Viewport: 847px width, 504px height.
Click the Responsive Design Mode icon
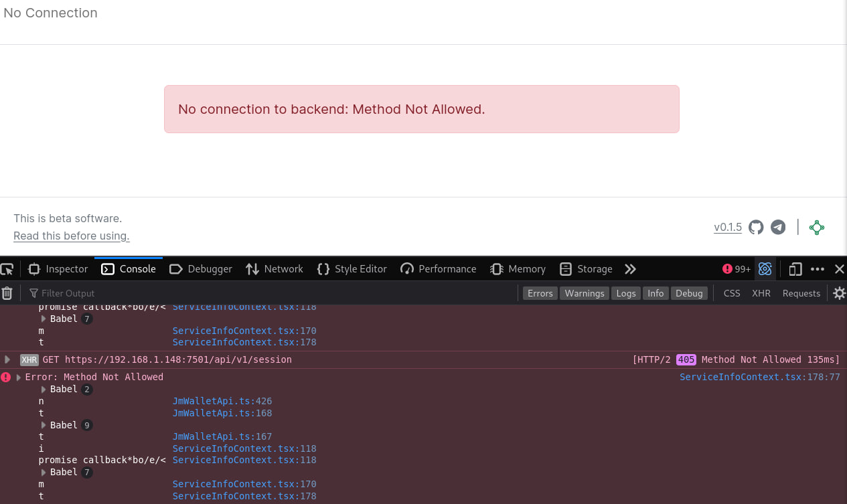coord(795,268)
